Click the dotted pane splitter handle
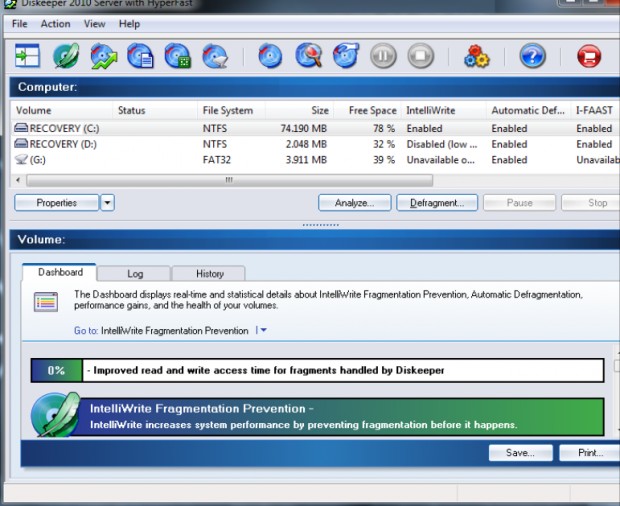The image size is (620, 506). [x=321, y=225]
